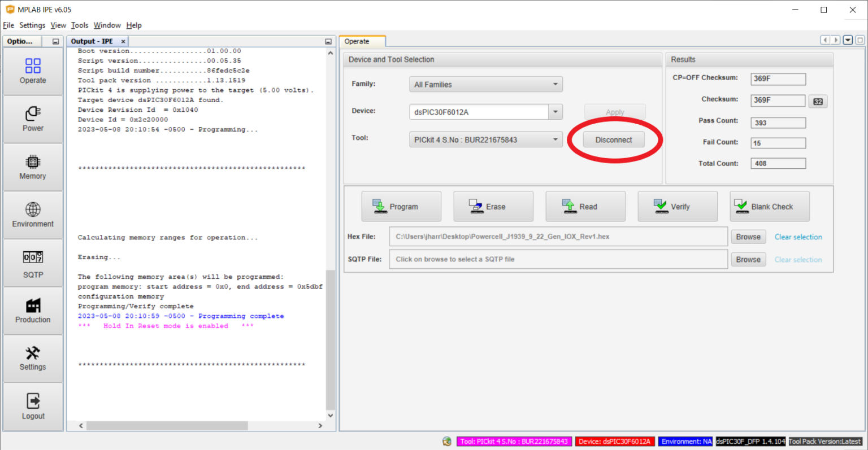This screenshot has height=450, width=868.
Task: Open the SQTP panel
Action: click(32, 263)
